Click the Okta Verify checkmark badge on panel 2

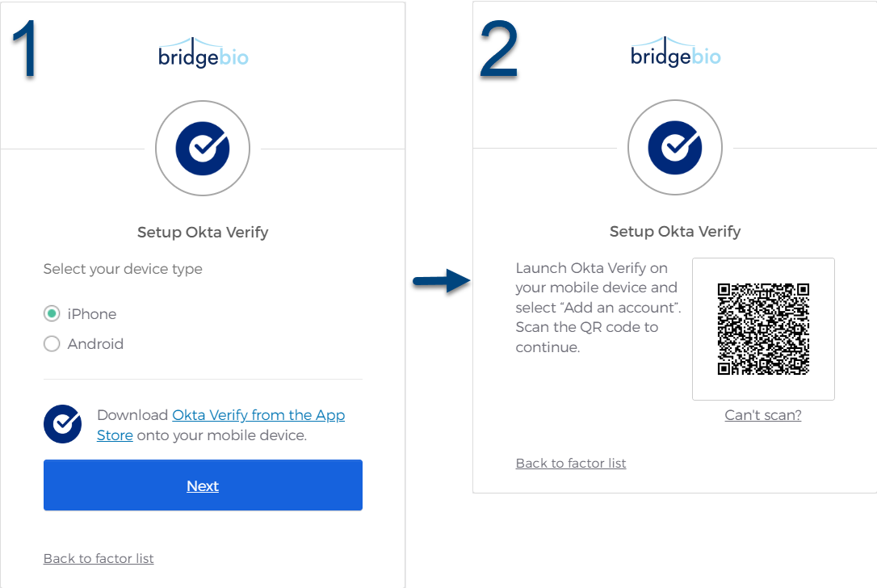674,148
